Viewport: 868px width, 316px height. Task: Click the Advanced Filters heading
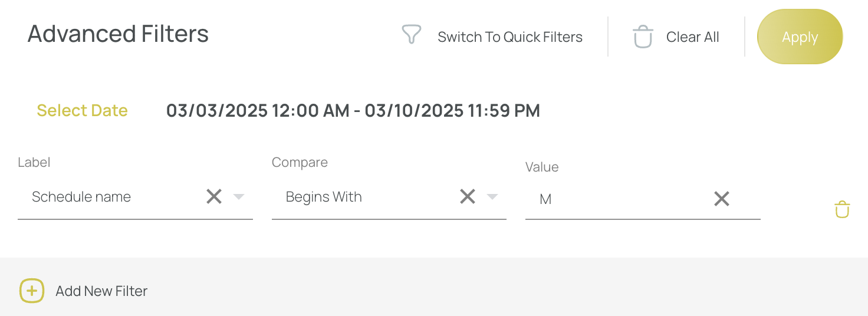click(x=118, y=34)
